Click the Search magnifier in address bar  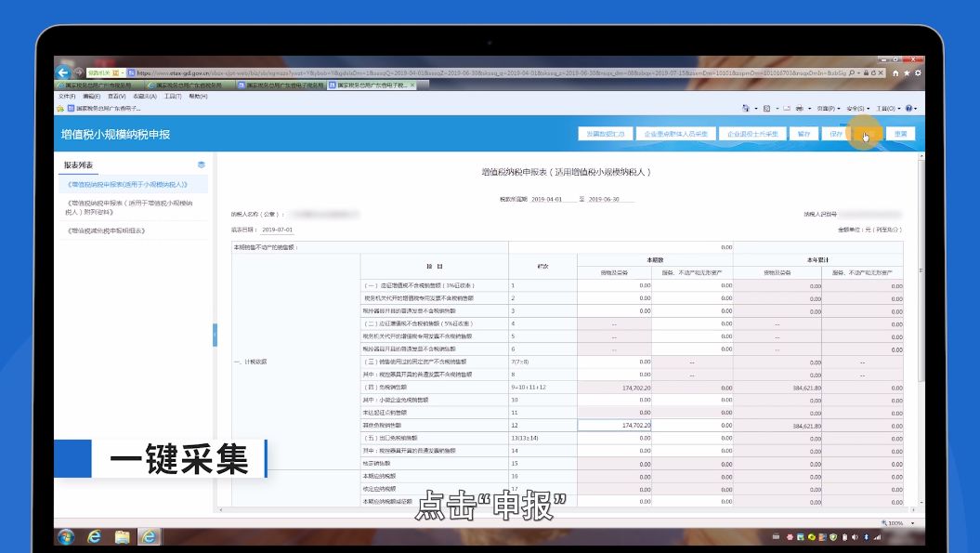click(x=852, y=73)
